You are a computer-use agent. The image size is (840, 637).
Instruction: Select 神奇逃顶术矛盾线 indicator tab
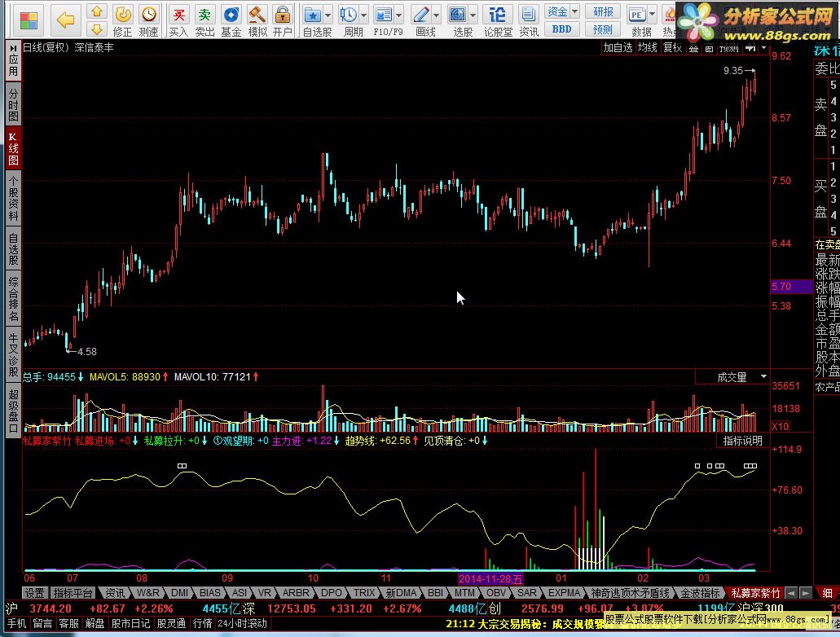point(630,593)
